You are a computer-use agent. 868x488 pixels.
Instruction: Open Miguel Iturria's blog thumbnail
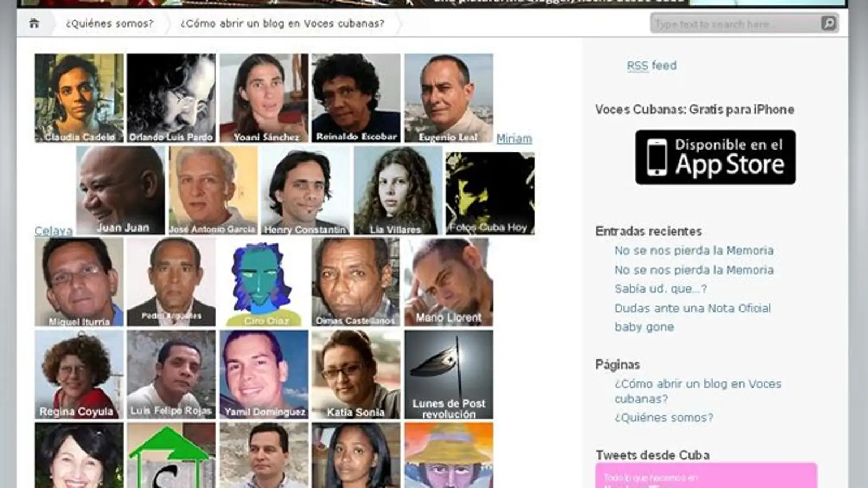point(79,282)
